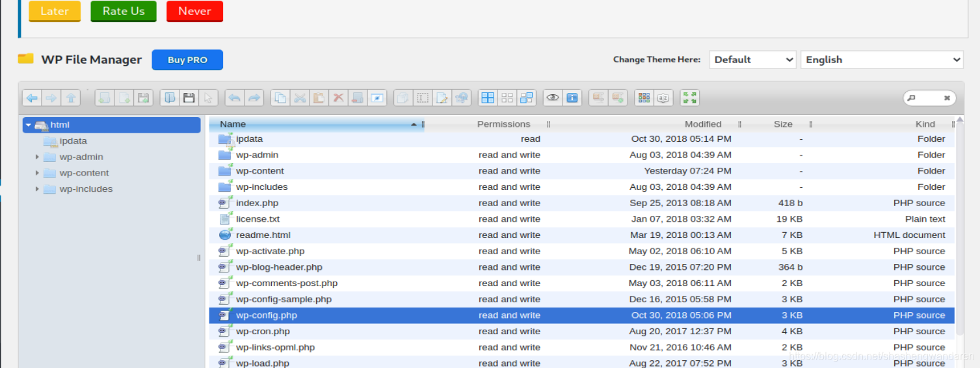The image size is (980, 368).
Task: Preview the file with the eye icon
Action: (553, 98)
